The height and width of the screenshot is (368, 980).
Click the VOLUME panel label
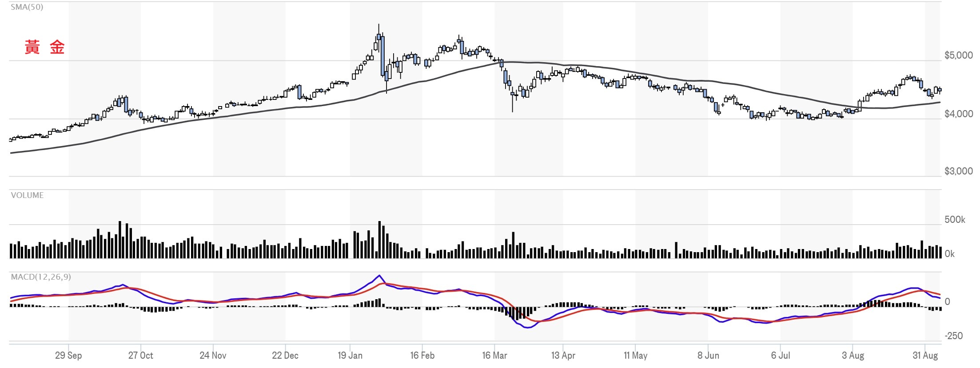click(x=27, y=195)
